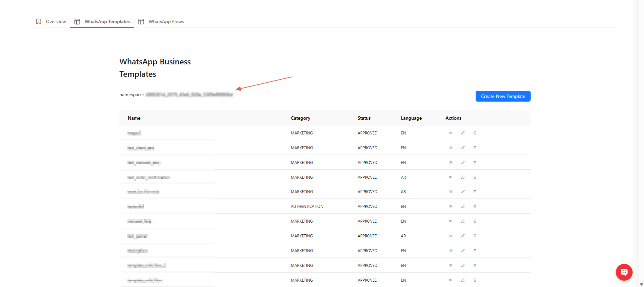View the fifth row template (second AR row)
The image size is (644, 287).
[451, 192]
